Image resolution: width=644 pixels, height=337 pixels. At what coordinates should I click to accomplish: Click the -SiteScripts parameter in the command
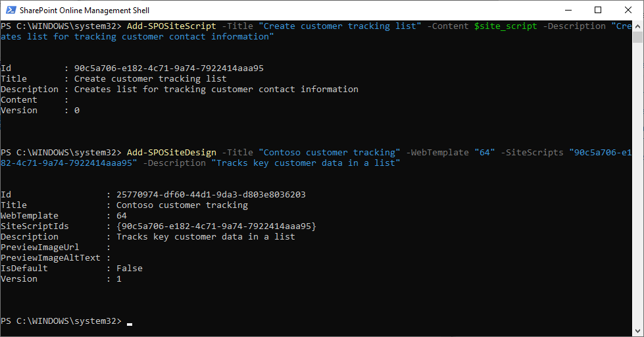coord(532,153)
